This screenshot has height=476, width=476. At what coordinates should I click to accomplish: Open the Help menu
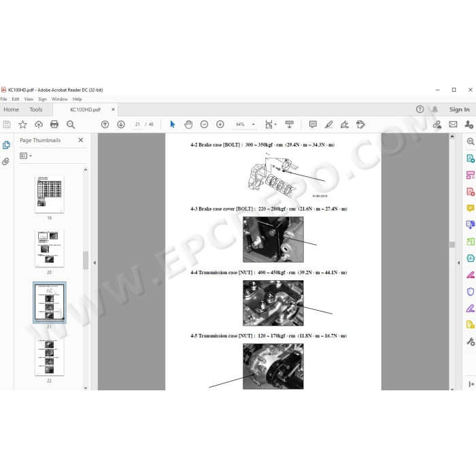pos(77,99)
